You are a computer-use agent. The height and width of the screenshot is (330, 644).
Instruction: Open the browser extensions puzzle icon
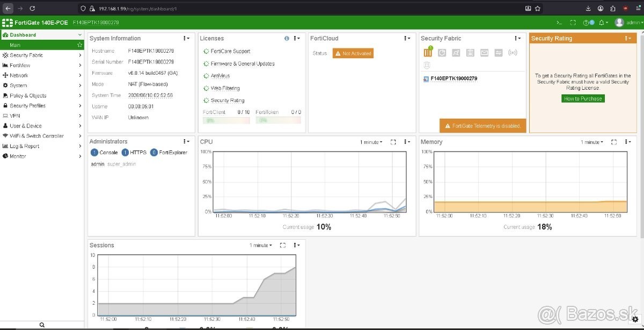(613, 9)
